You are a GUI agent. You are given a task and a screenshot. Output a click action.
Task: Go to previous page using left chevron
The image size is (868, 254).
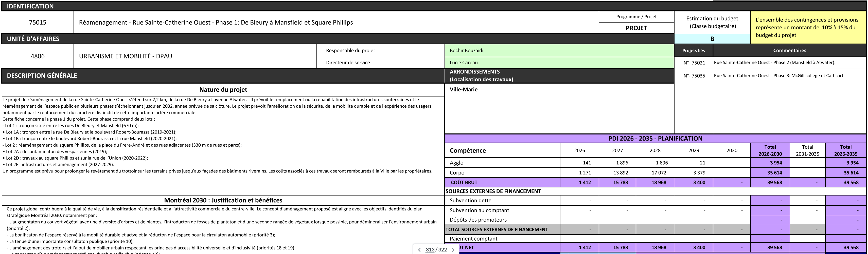click(419, 250)
